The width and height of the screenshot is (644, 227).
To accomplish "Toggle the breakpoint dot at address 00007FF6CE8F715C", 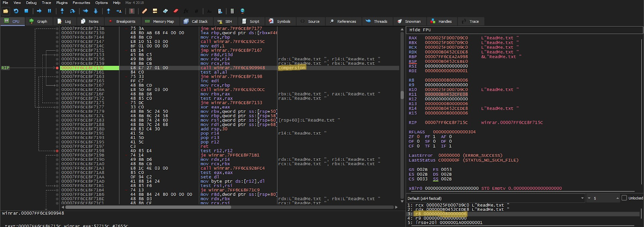I will (57, 68).
